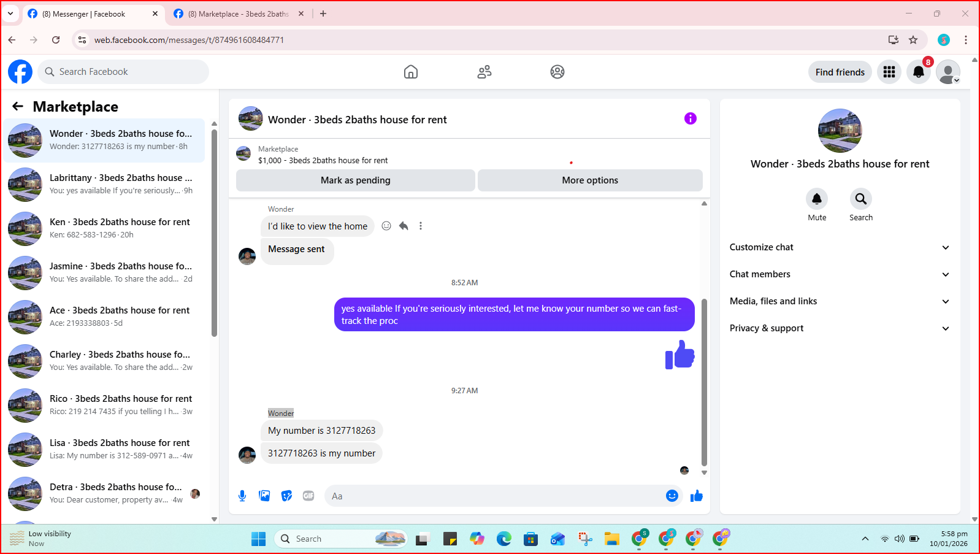The height and width of the screenshot is (554, 980).
Task: Send a thumbs-up like
Action: coord(697,496)
